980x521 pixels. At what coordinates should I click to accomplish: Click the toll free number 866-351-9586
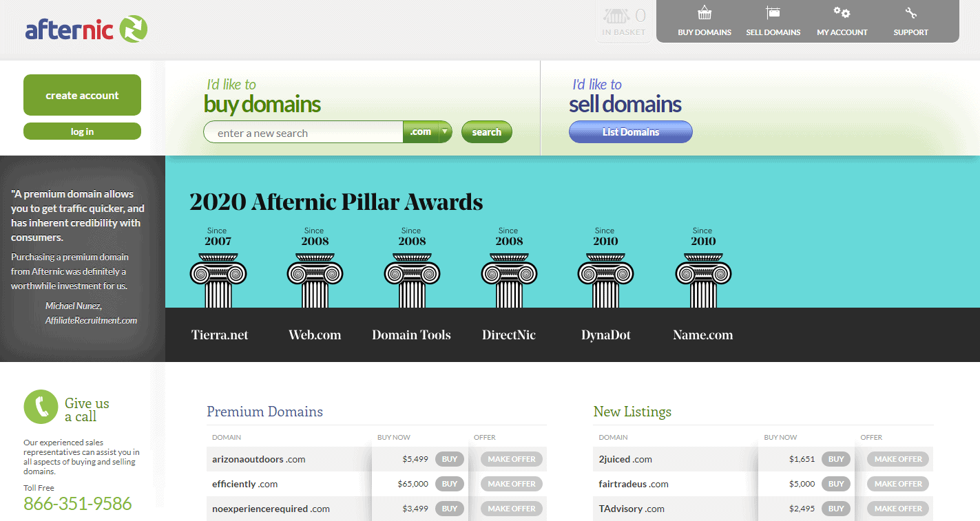click(78, 504)
